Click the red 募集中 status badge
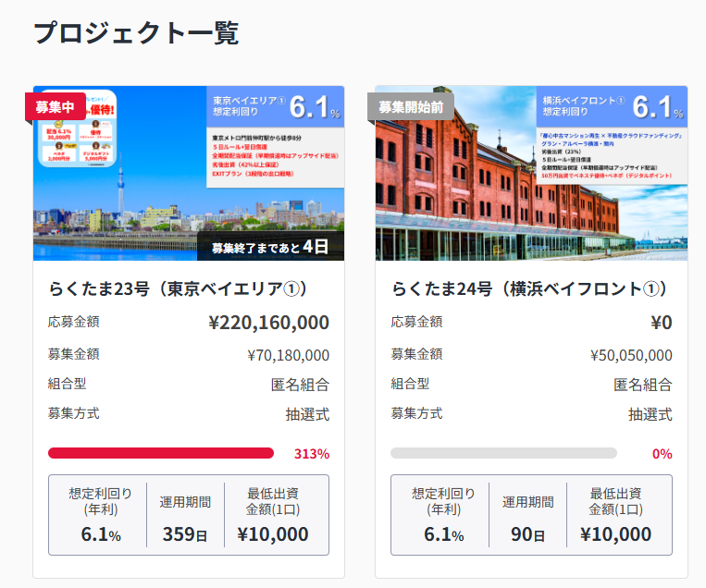 pos(56,106)
